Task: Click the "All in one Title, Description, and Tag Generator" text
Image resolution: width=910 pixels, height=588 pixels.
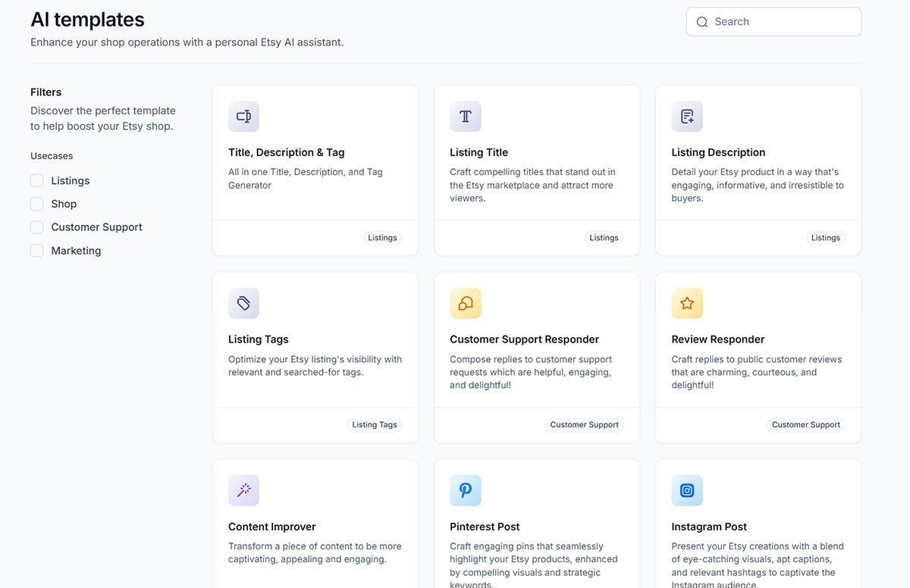Action: click(306, 179)
